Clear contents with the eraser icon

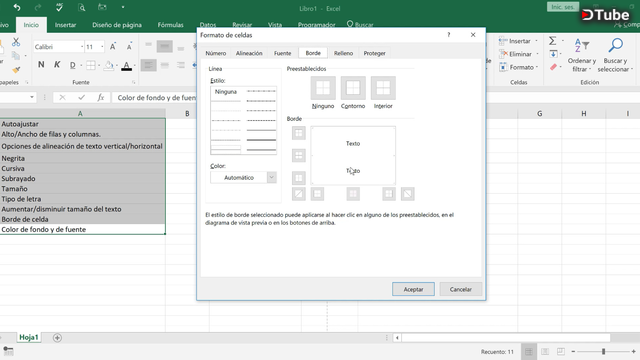click(553, 67)
